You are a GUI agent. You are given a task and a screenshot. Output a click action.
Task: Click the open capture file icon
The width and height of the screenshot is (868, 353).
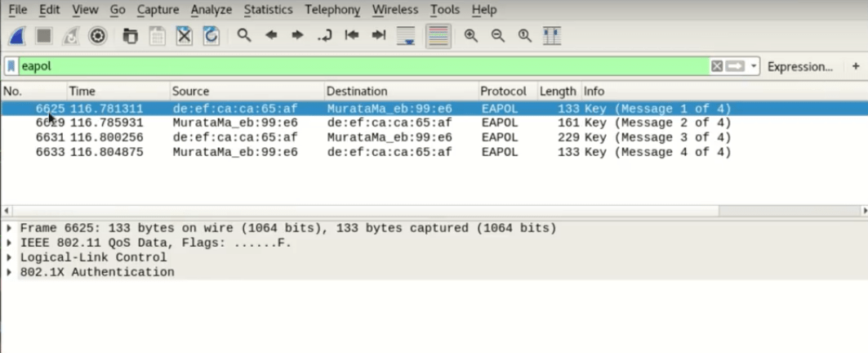point(130,35)
